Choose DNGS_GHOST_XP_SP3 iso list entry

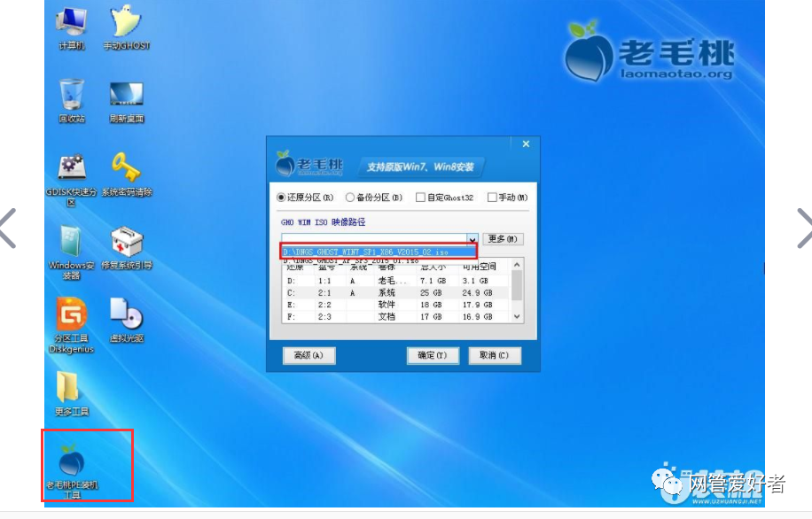tap(379, 260)
